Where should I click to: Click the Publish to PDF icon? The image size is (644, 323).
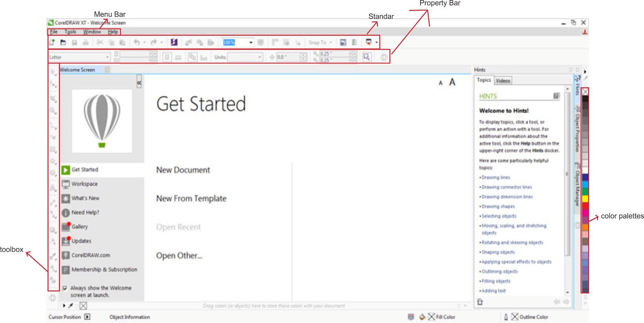pos(211,42)
